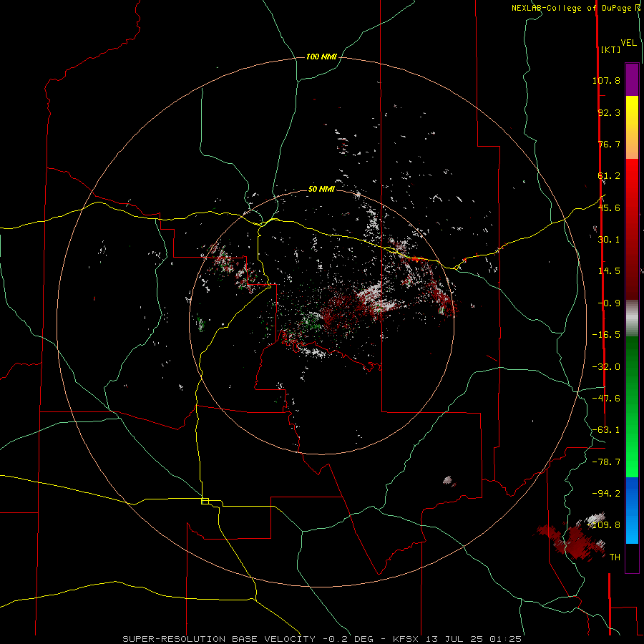Select the blue segment near -94.2
The height and width of the screenshot is (644, 644).
[632, 493]
